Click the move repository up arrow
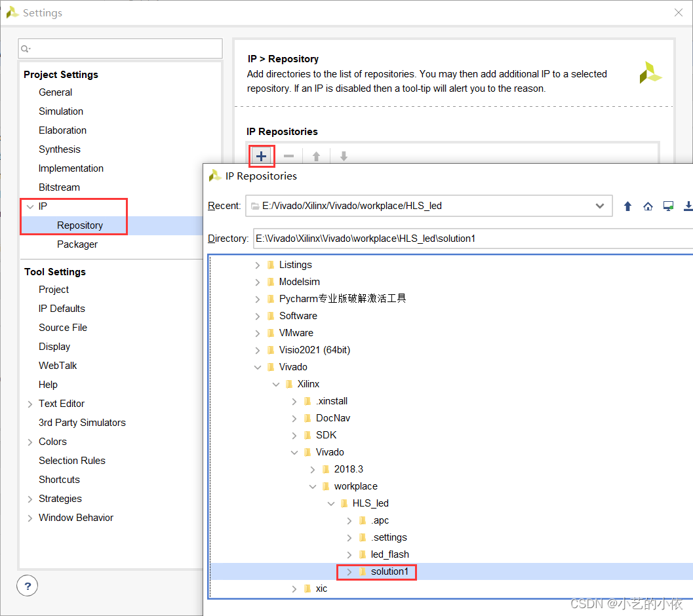This screenshot has height=616, width=693. click(x=316, y=156)
